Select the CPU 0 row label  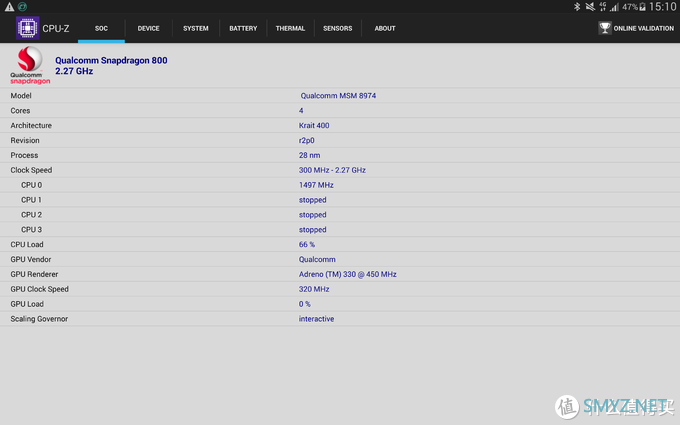coord(32,185)
